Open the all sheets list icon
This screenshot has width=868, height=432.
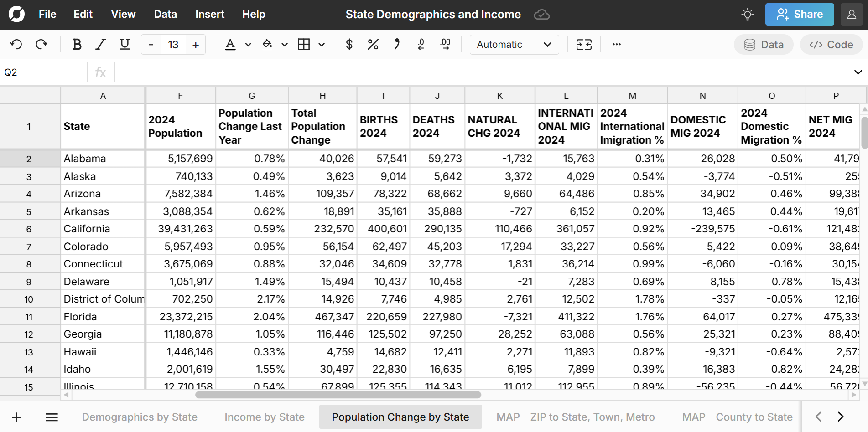point(52,417)
